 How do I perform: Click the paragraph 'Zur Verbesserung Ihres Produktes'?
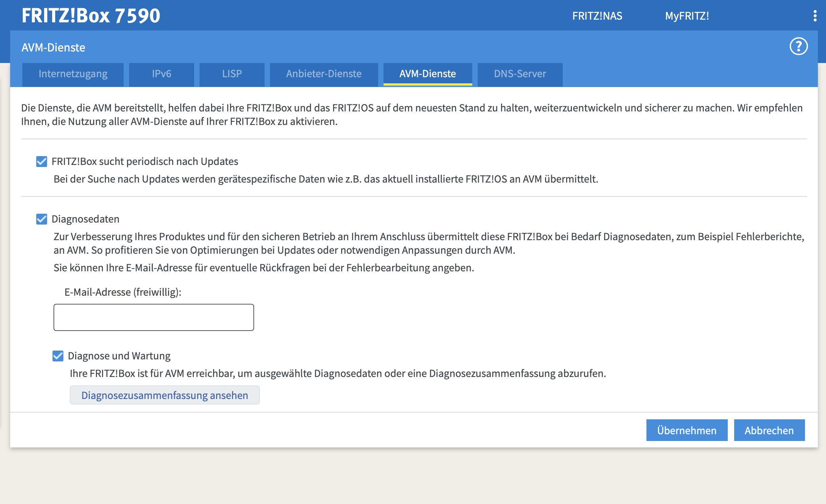coord(429,243)
